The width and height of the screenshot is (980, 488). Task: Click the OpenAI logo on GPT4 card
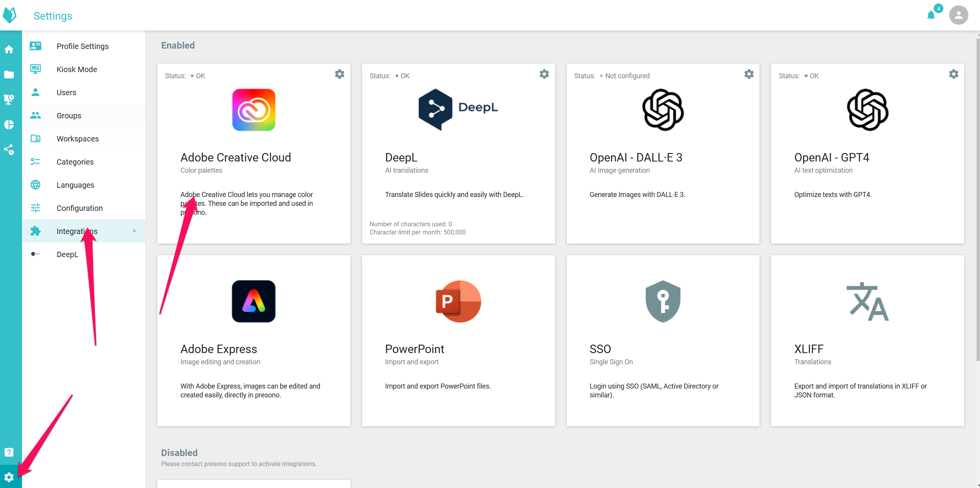868,110
